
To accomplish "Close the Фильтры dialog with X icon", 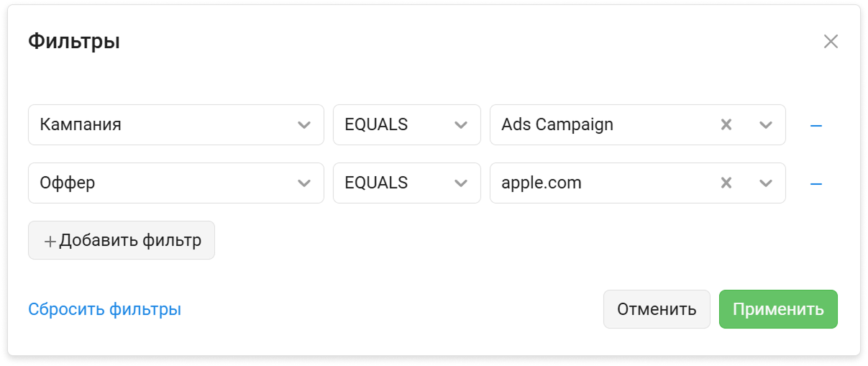I will 831,42.
